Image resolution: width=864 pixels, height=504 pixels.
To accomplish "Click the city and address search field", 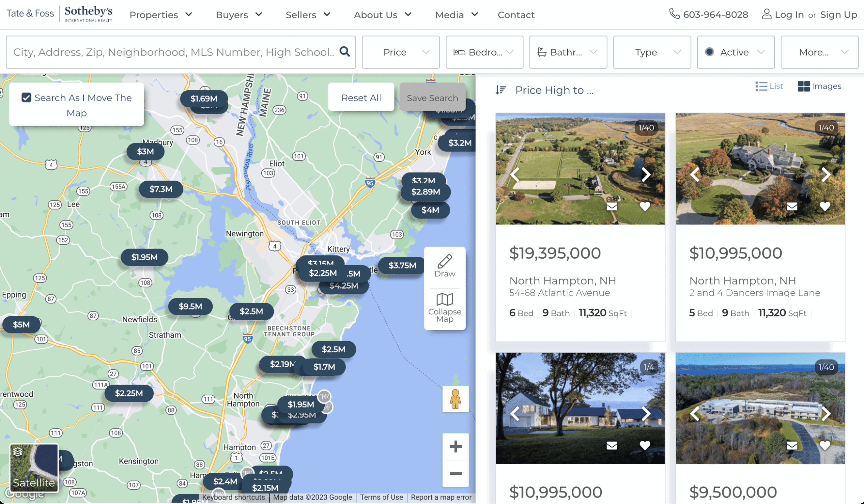I will point(171,52).
